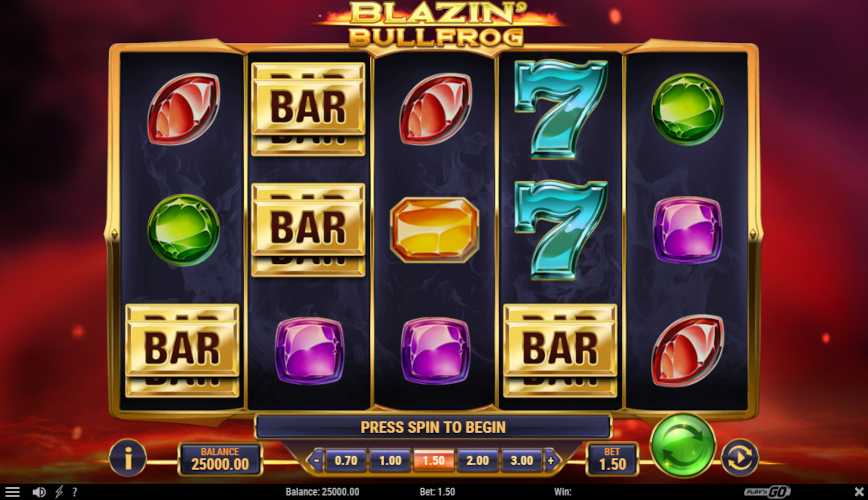Click the Play'n GO logo
Screen dimensions: 868x500
click(767, 492)
